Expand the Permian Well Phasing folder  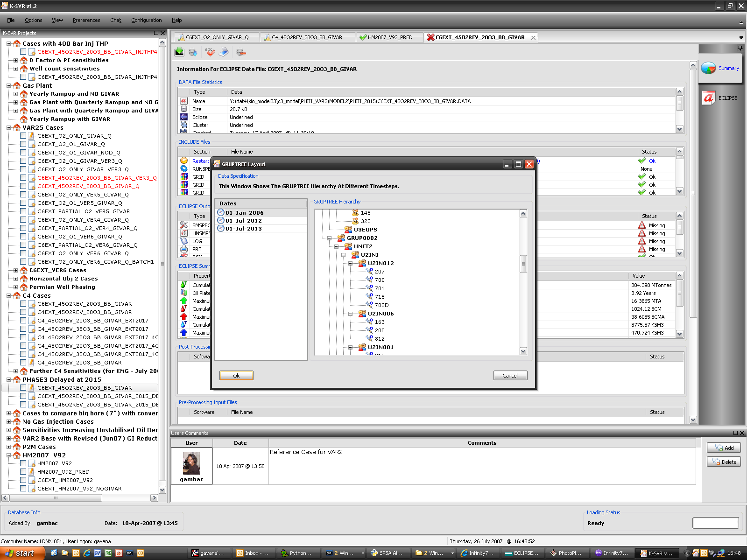pyautogui.click(x=15, y=287)
